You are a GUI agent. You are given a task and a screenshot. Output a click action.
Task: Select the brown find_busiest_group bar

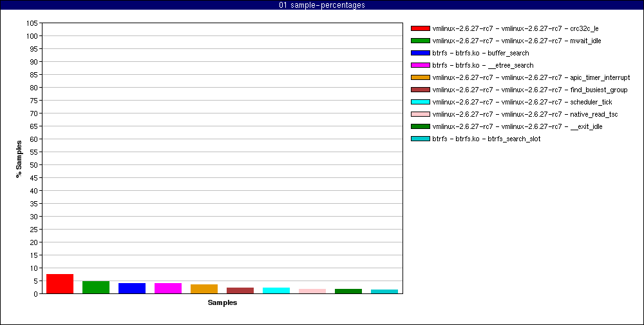[240, 290]
